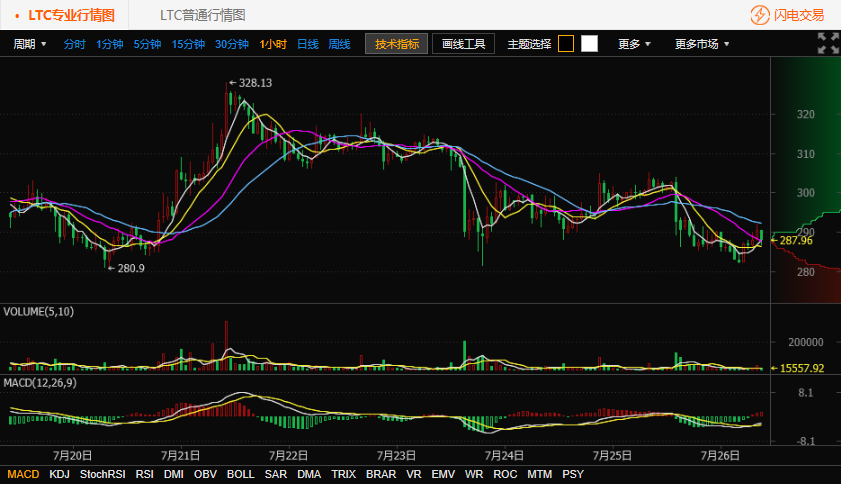Choose the white theme swatch
The height and width of the screenshot is (485, 841).
589,44
